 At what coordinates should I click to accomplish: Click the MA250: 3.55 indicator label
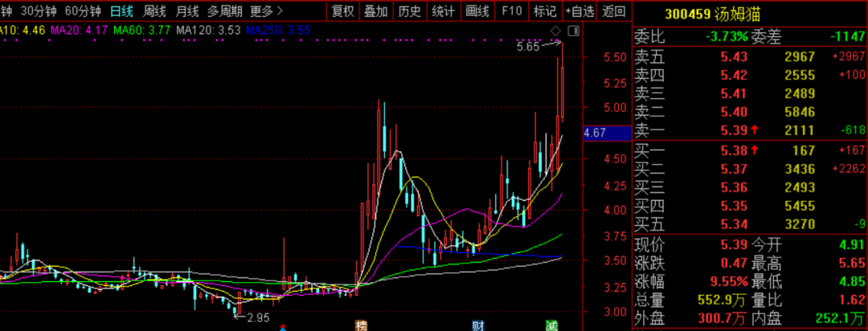tap(278, 31)
